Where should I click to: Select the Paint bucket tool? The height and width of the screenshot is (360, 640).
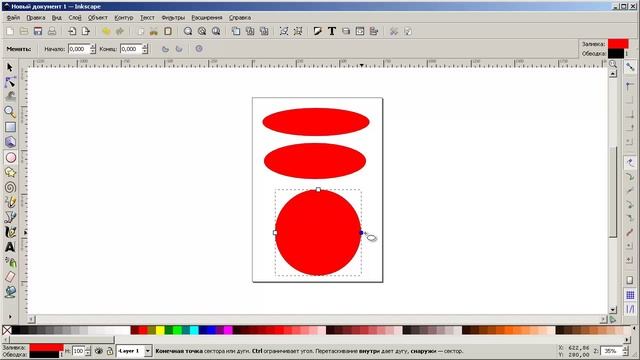[x=10, y=291]
